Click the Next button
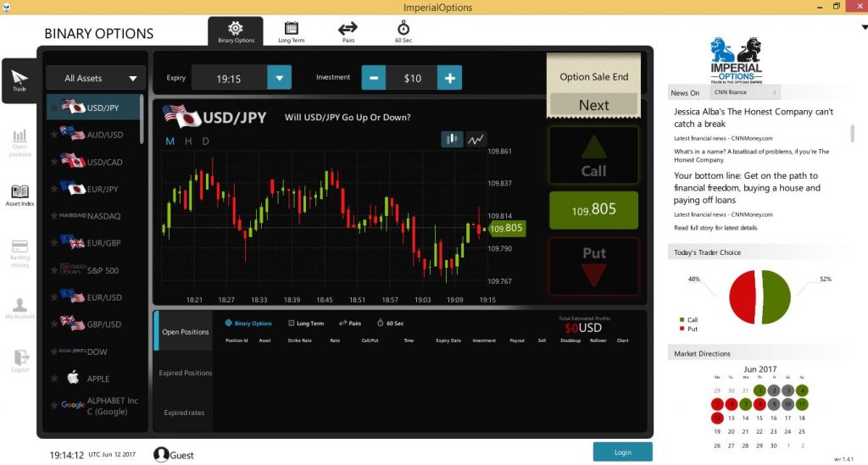The width and height of the screenshot is (868, 465). coord(593,104)
